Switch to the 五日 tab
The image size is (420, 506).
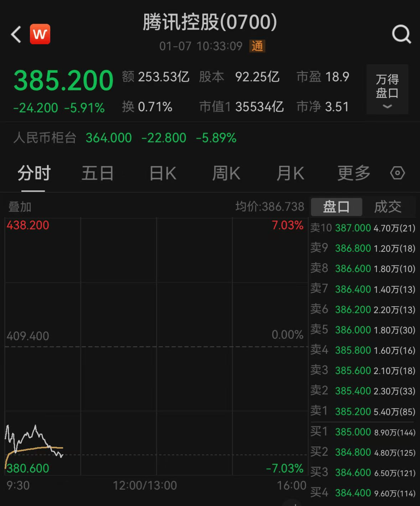click(x=97, y=173)
